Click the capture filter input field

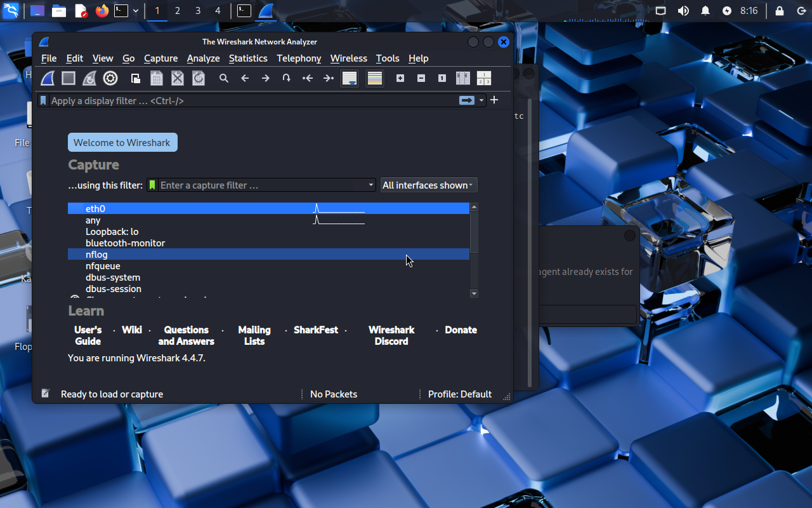click(x=262, y=185)
